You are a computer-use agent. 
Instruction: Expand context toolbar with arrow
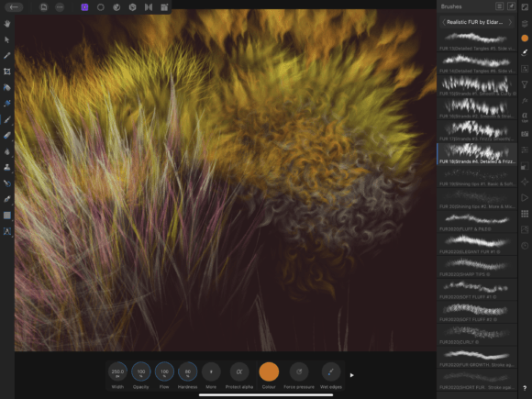click(x=352, y=375)
